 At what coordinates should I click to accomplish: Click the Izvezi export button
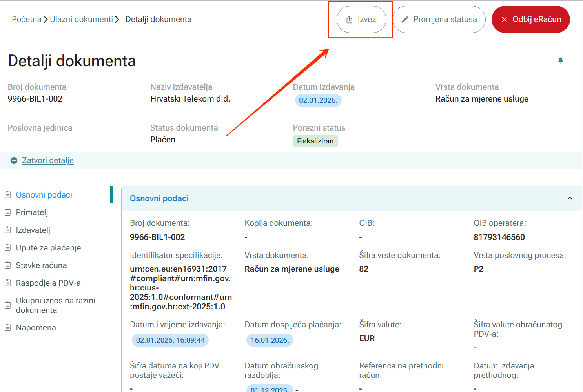click(x=361, y=20)
